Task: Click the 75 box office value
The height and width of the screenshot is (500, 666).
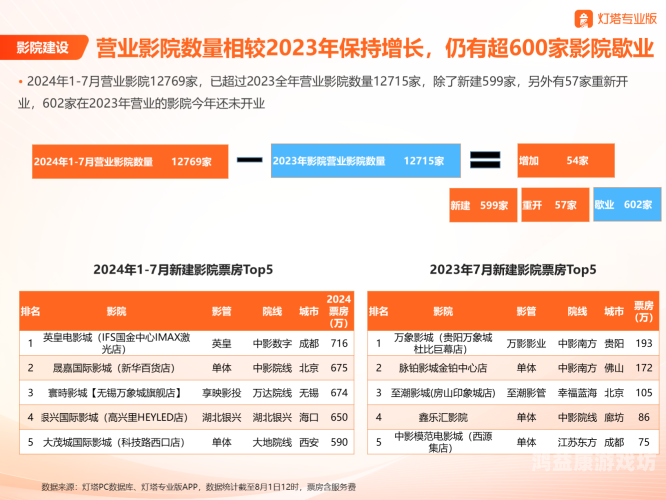Action: coord(643,442)
